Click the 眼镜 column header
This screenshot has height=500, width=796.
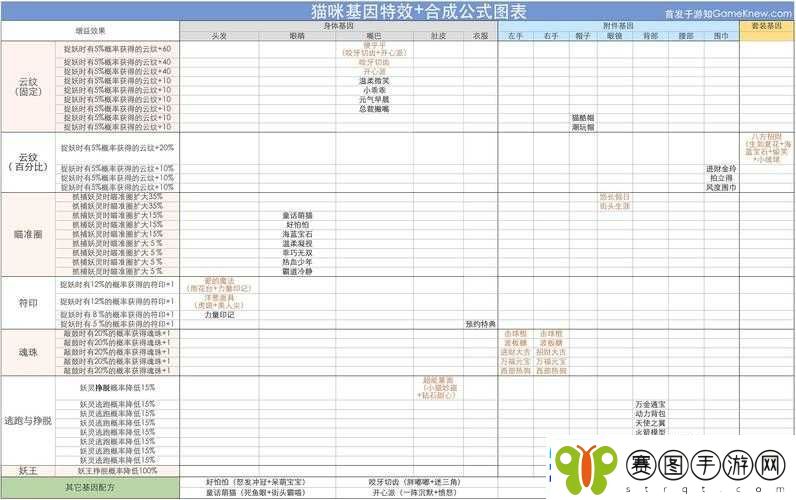615,36
